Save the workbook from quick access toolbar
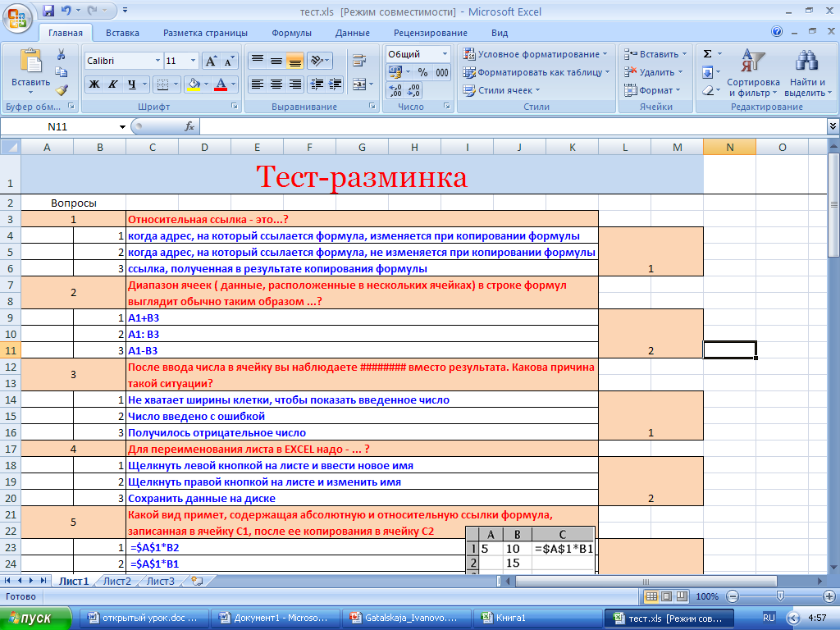 [48, 11]
